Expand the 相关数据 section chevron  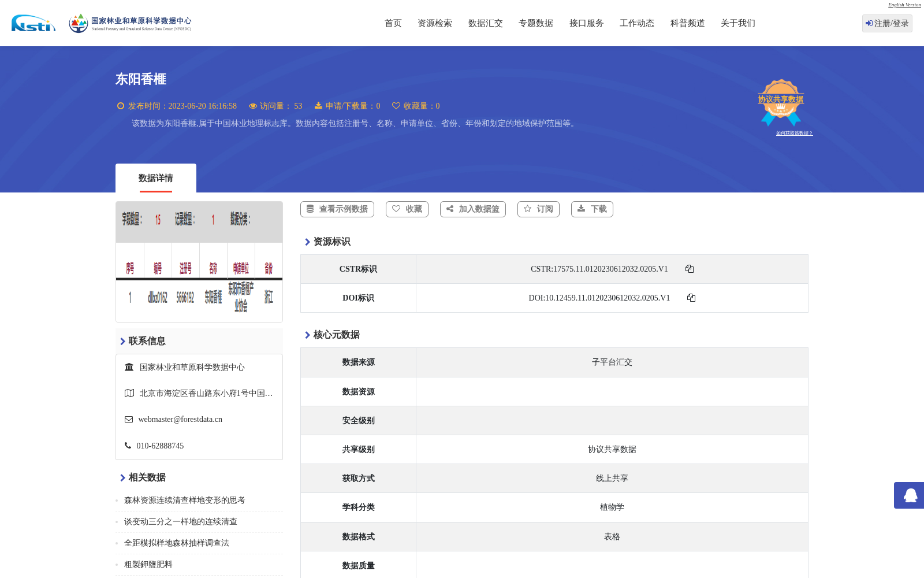pos(122,478)
